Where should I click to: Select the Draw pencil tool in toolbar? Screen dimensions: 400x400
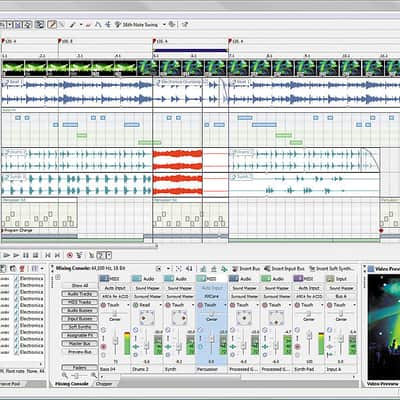pyautogui.click(x=51, y=24)
